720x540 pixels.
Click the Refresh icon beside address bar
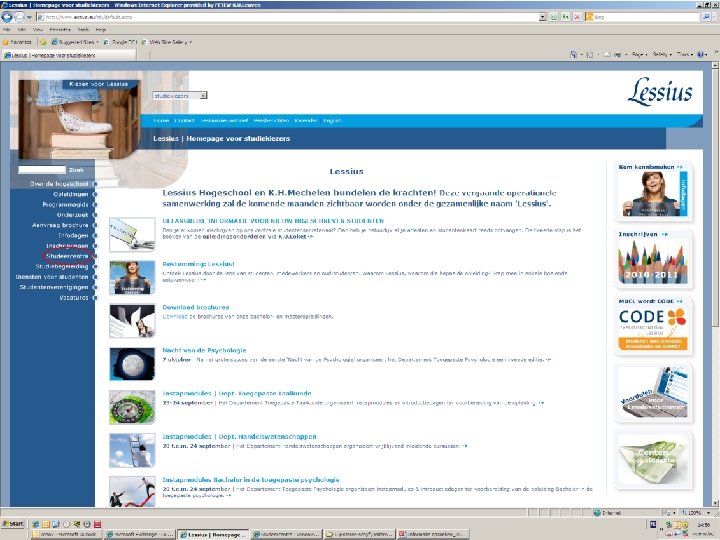click(566, 17)
